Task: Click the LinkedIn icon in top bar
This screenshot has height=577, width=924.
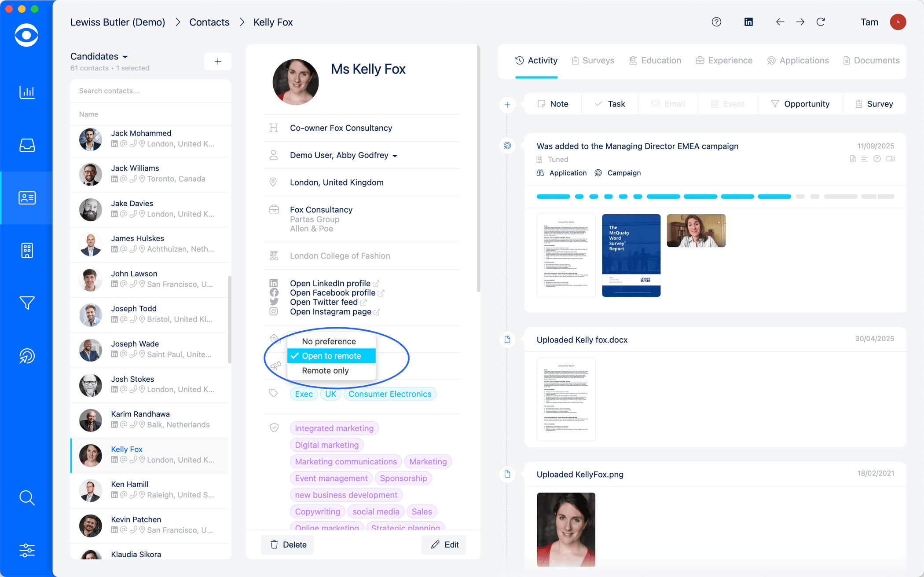Action: click(748, 22)
